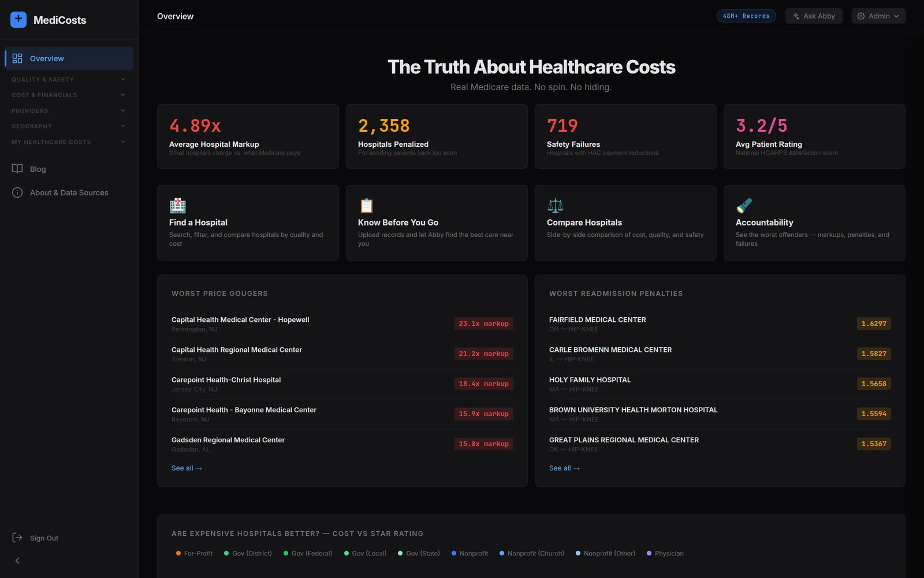Toggle the Nonprofit legend item
Viewport: 924px width, 578px height.
470,553
